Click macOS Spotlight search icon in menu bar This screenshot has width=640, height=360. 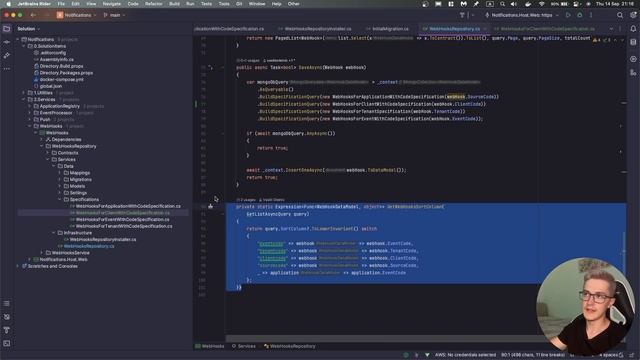coord(502,4)
